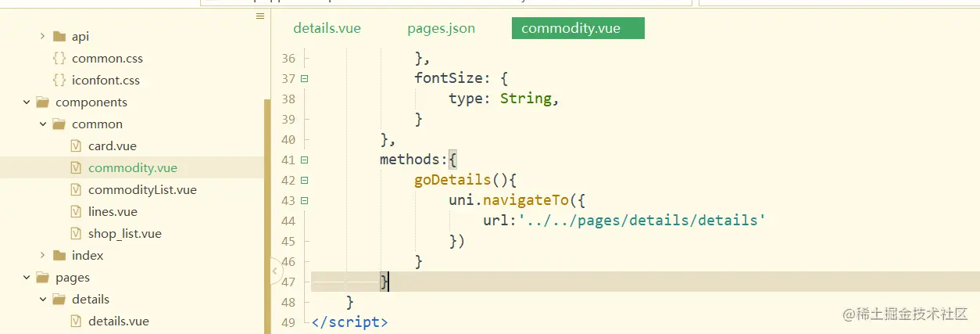980x334 pixels.
Task: Collapse the pages folder chevron
Action: pyautogui.click(x=26, y=278)
